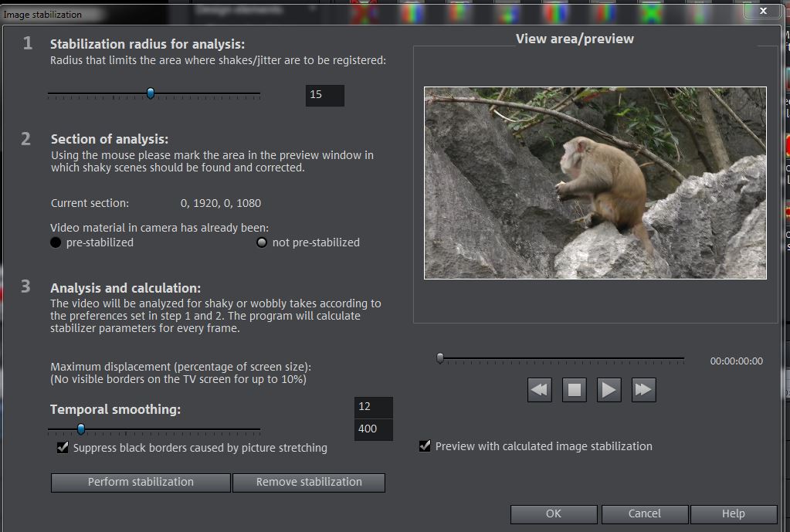Click the 'Perform stabilization' button

[x=141, y=482]
